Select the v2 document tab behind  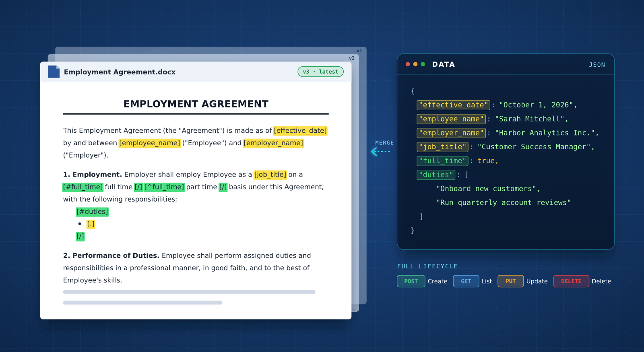click(352, 58)
